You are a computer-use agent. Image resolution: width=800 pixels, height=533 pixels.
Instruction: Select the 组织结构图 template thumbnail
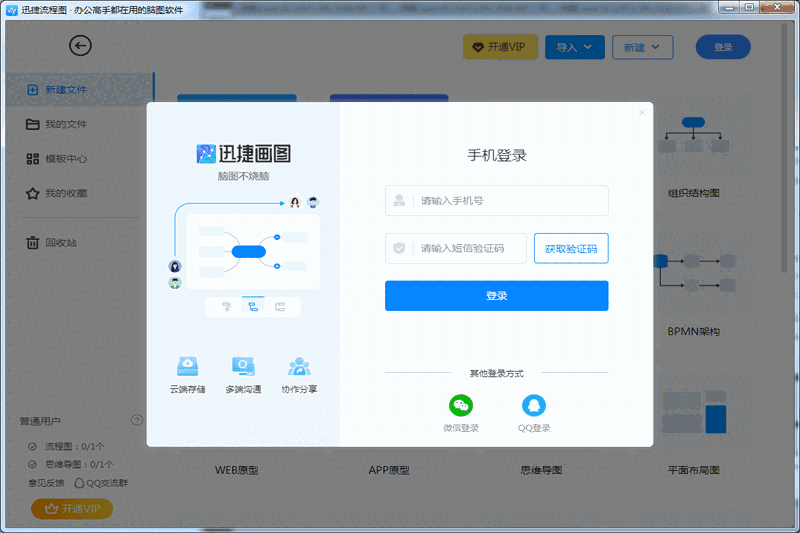pyautogui.click(x=693, y=137)
